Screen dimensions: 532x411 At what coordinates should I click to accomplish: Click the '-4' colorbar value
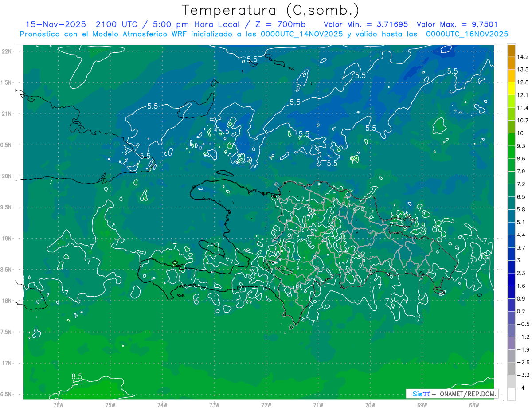(521, 388)
